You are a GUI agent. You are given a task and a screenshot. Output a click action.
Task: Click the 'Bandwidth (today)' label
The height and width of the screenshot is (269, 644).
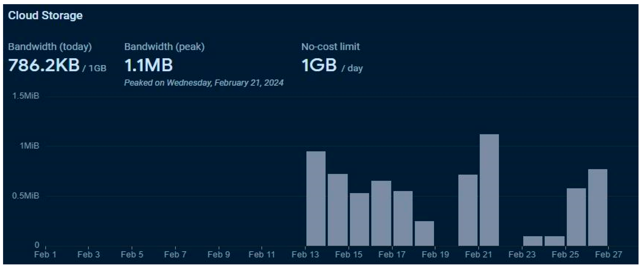50,47
